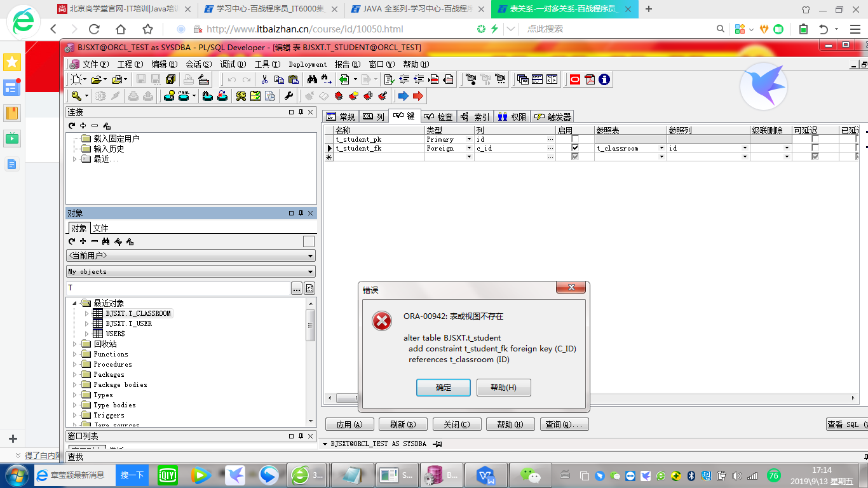
Task: Open the current user dropdown
Action: coord(191,255)
